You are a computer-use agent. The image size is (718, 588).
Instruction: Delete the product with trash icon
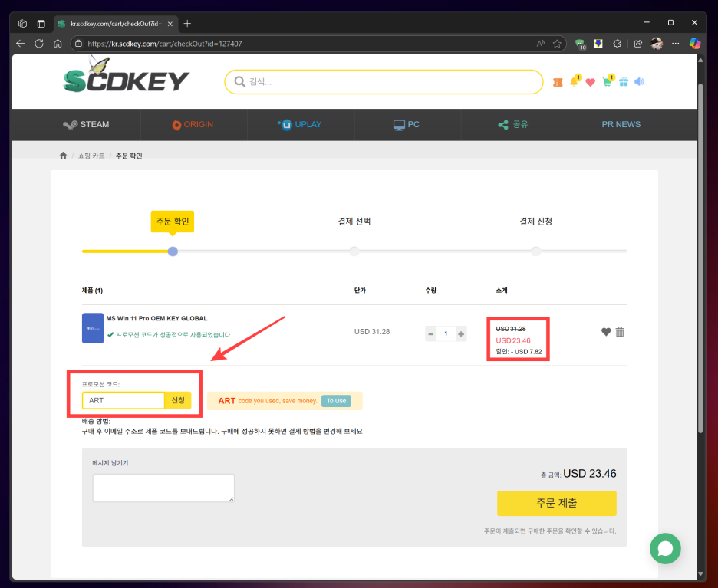pos(620,332)
